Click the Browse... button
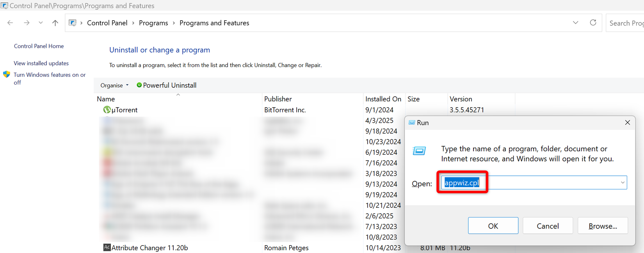The width and height of the screenshot is (644, 253). click(602, 226)
